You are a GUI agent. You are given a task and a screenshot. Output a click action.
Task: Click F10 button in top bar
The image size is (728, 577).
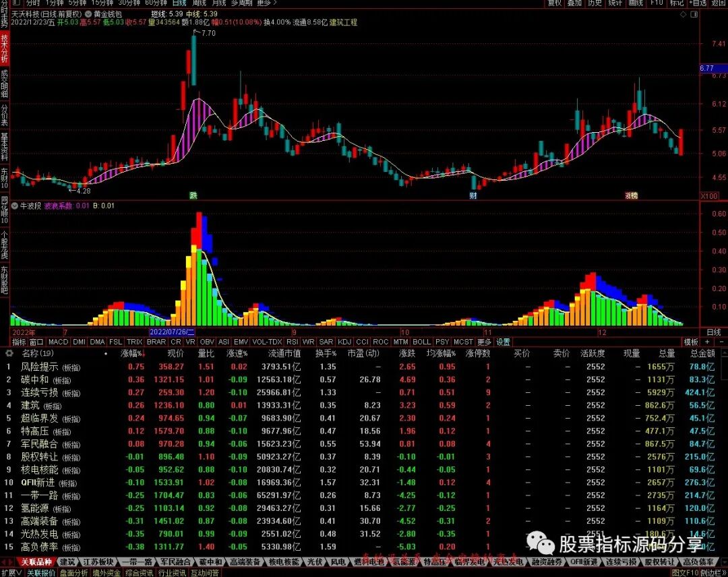click(657, 3)
